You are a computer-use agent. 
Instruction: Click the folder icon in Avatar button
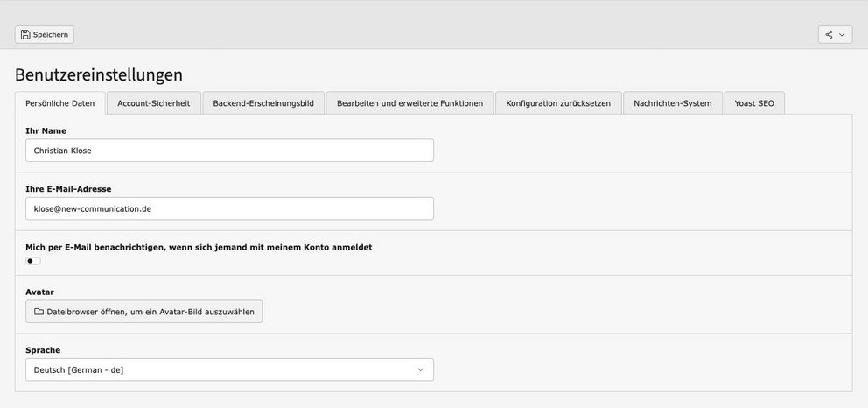(38, 312)
